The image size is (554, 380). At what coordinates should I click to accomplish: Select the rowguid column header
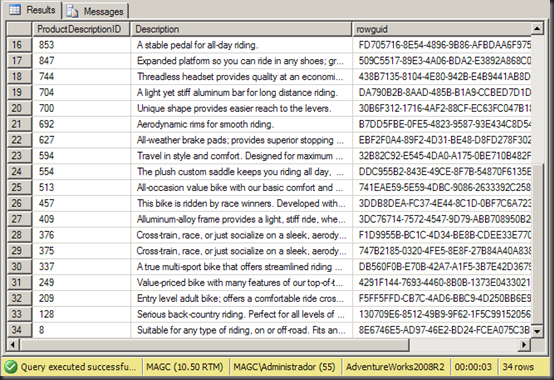point(442,29)
